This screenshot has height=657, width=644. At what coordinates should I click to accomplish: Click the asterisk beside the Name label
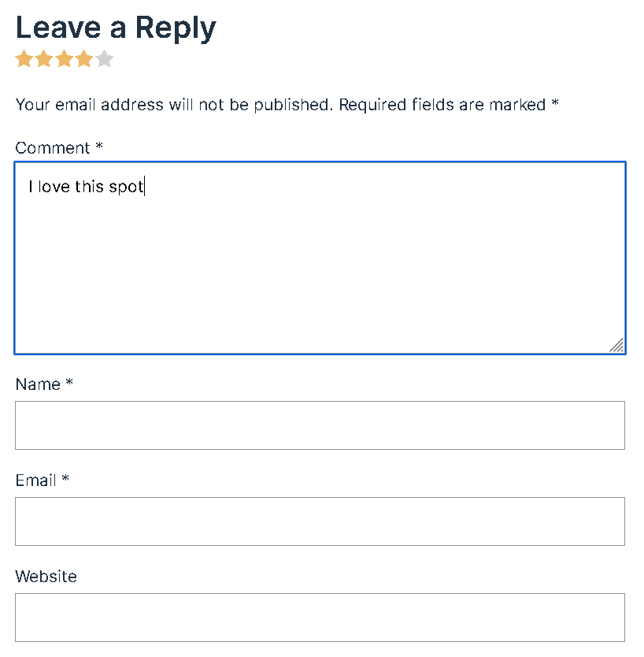pos(69,383)
